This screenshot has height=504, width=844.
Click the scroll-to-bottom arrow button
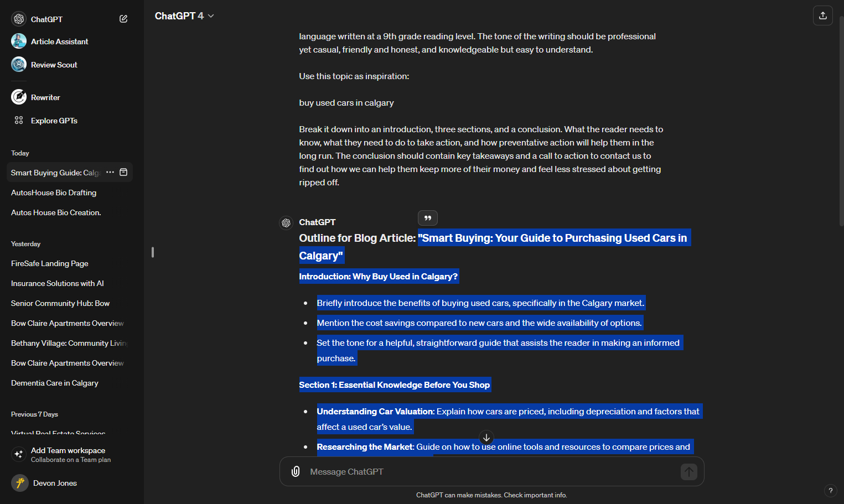coord(486,438)
